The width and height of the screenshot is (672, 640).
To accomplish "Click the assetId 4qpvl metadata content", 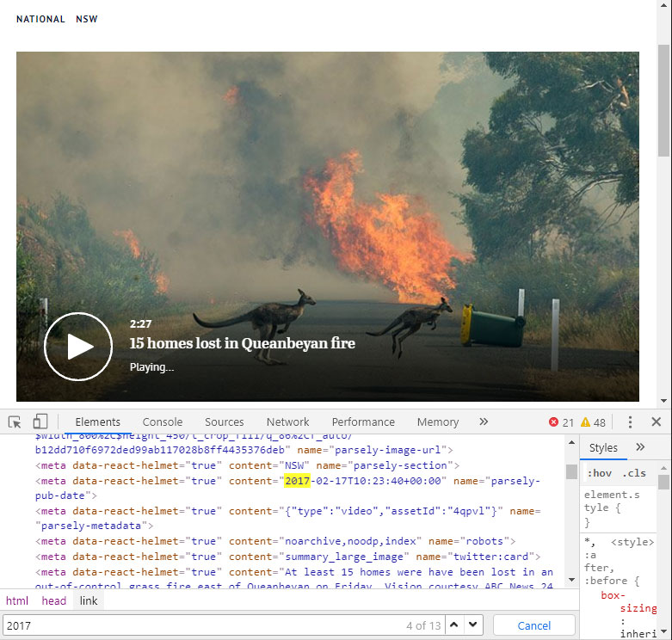I will tap(391, 512).
